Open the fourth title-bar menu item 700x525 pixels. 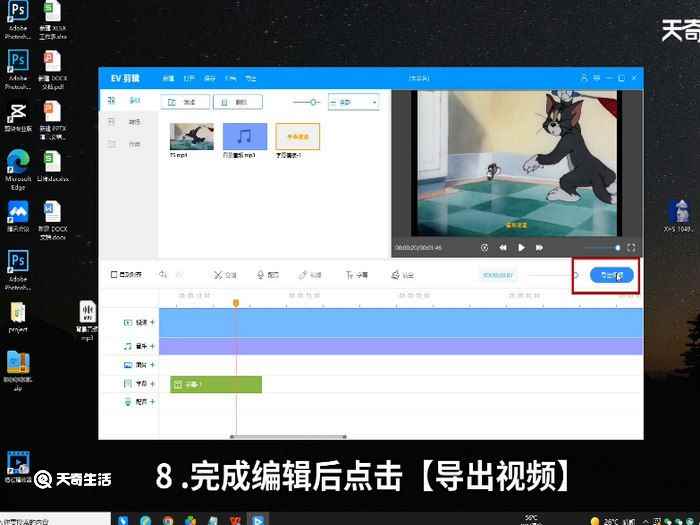(230, 79)
